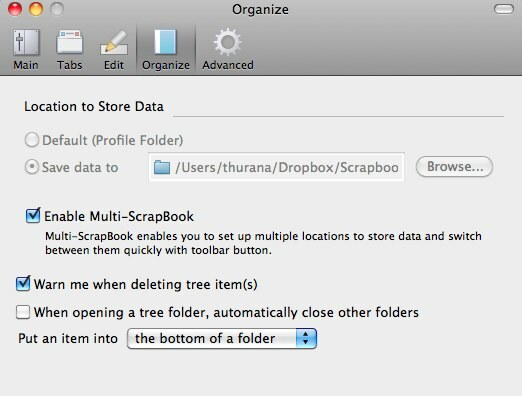522x396 pixels.
Task: Click the toolbar toggle pill in the title bar
Action: click(504, 9)
